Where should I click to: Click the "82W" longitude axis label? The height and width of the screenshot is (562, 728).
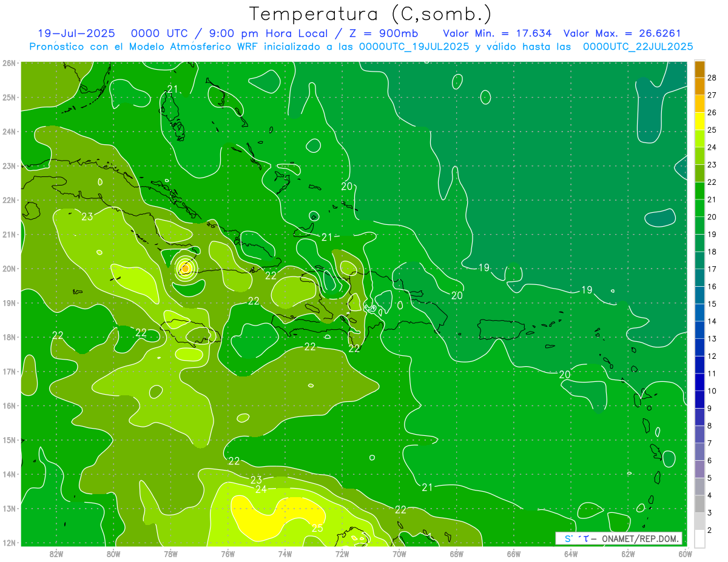point(56,554)
